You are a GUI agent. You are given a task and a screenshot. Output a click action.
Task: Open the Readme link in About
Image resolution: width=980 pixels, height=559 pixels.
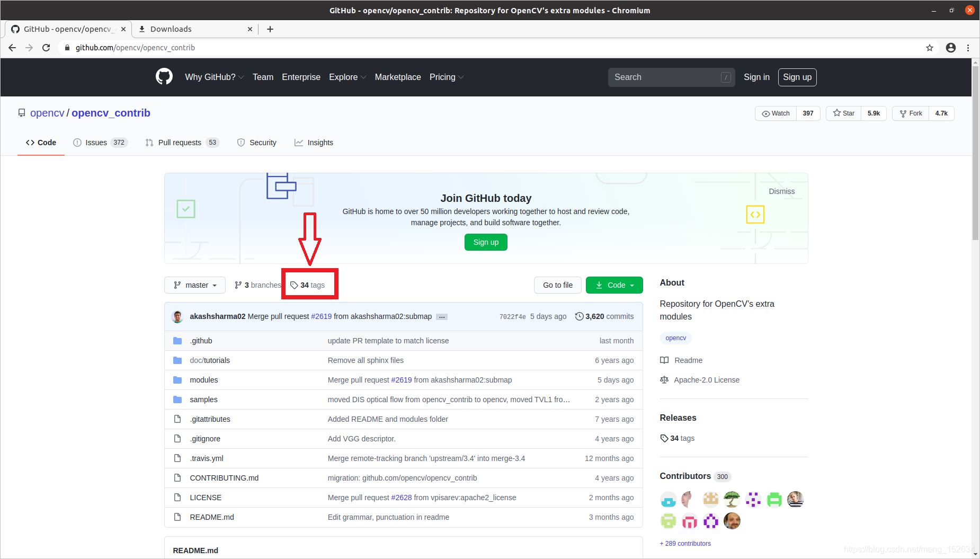[681, 360]
